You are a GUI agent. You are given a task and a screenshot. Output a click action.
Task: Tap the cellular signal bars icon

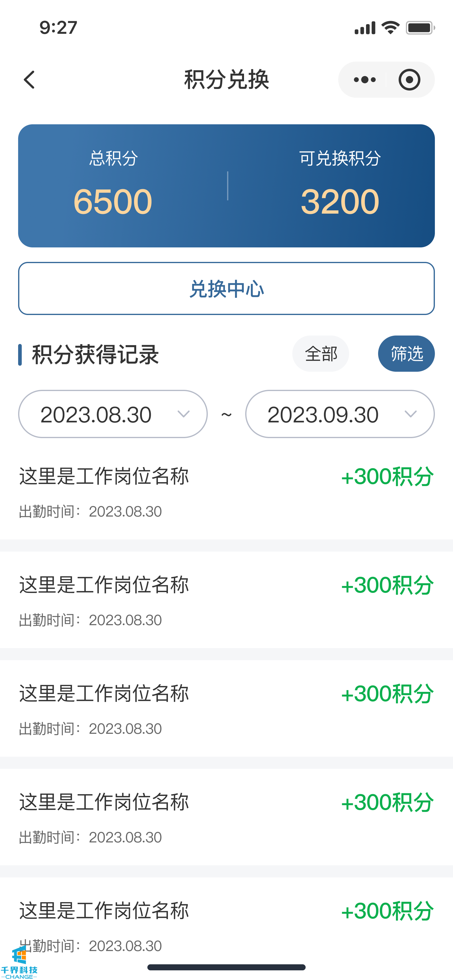365,28
